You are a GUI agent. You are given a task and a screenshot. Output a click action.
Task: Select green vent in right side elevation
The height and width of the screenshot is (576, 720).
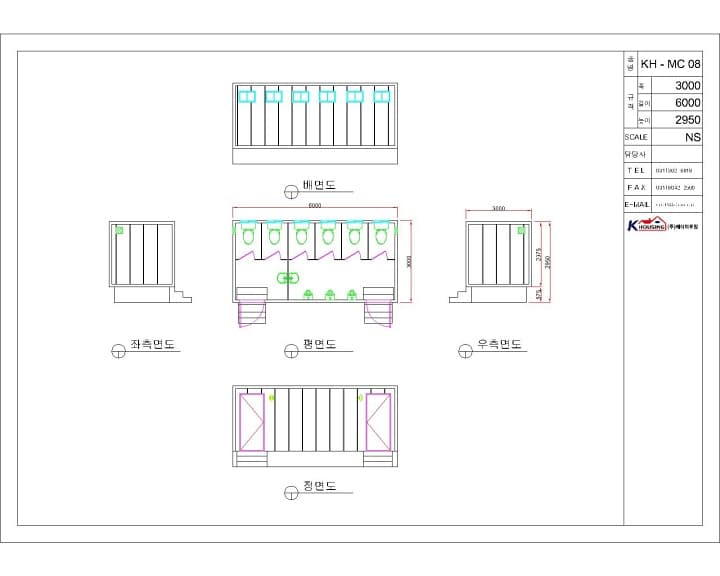(522, 230)
